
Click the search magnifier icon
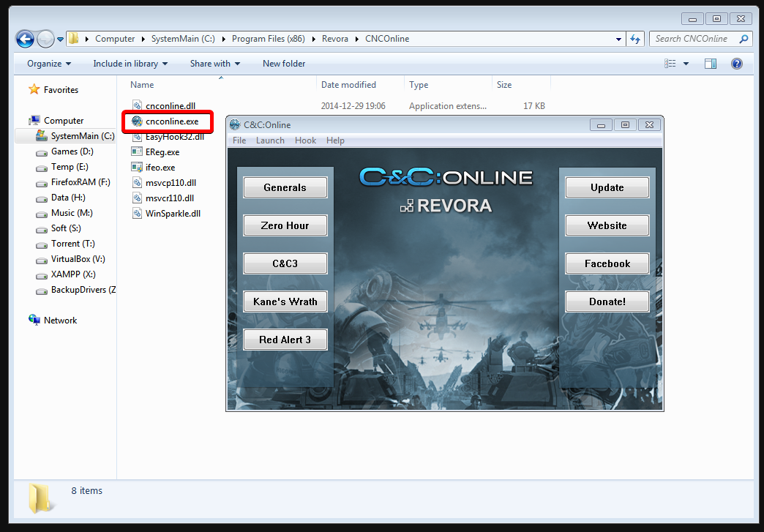click(x=744, y=39)
